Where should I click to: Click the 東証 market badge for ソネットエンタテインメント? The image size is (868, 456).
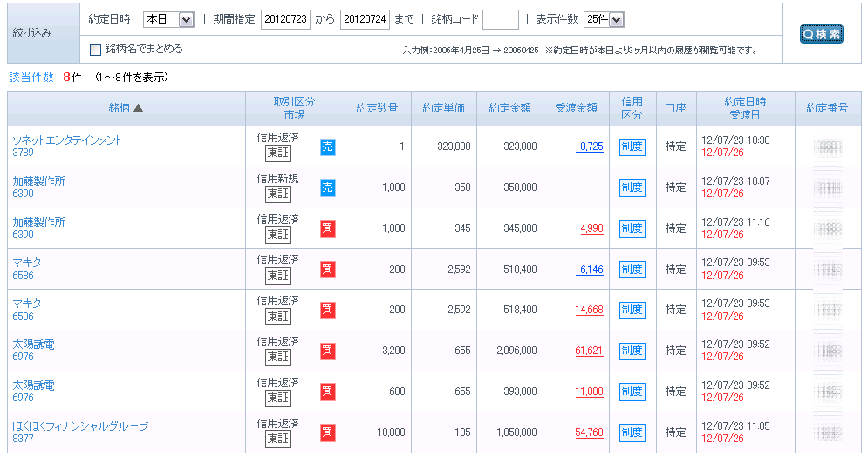coord(278,153)
